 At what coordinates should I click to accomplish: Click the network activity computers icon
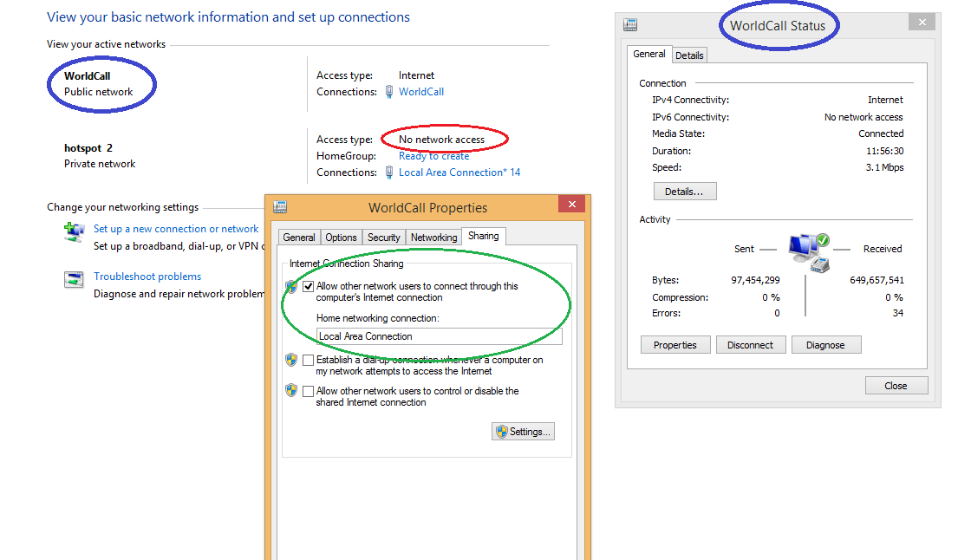[809, 253]
